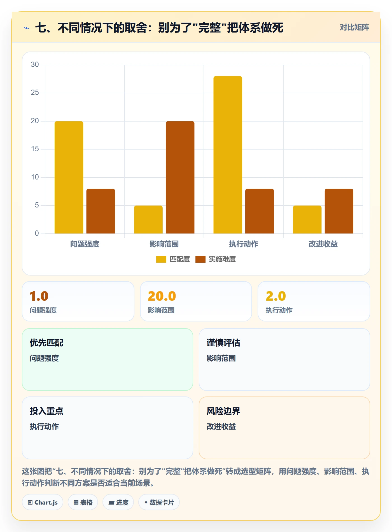This screenshot has width=392, height=532.
Task: Click brown 实施难度 bar for 影响范围
Action: click(180, 177)
